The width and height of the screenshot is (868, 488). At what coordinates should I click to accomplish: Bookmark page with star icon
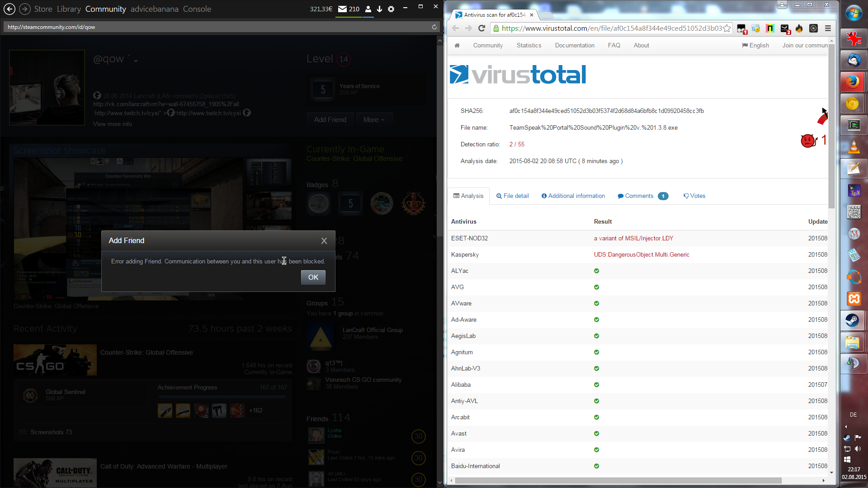(727, 28)
